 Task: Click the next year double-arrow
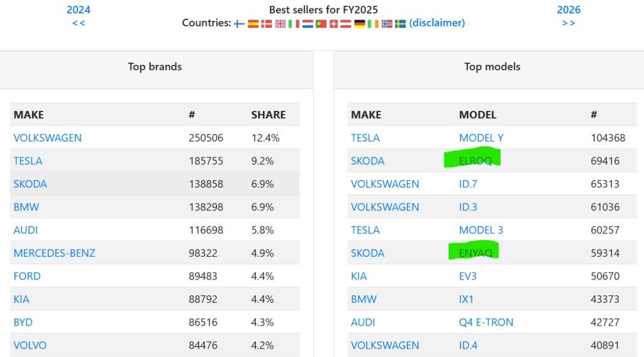(x=569, y=23)
